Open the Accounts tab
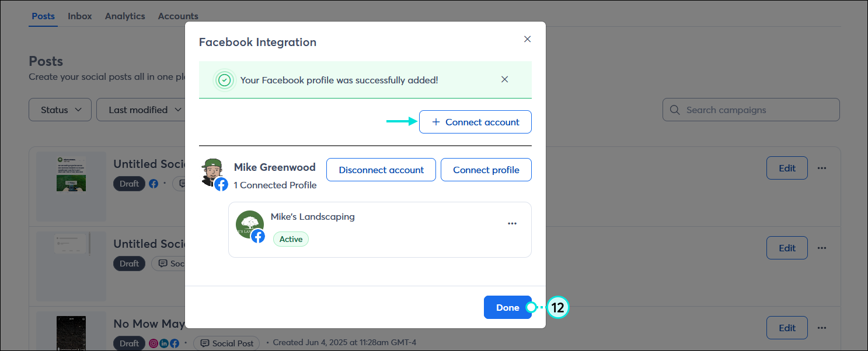Viewport: 868px width, 351px height. [178, 16]
